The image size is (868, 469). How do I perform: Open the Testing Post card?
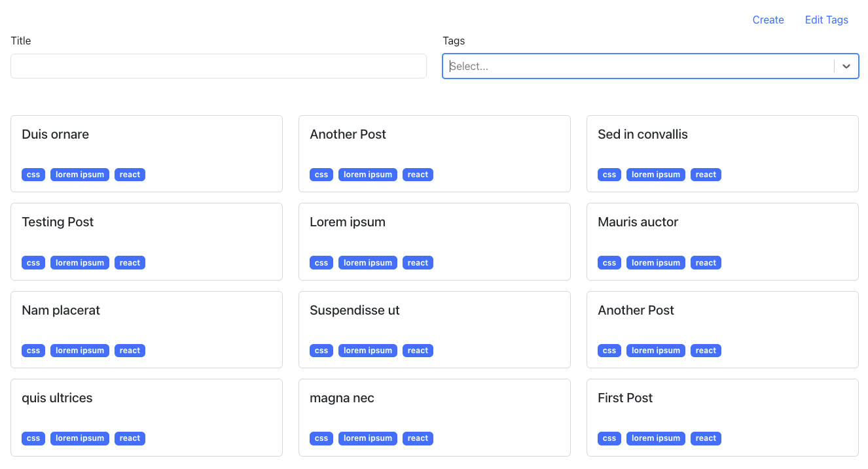tap(147, 241)
